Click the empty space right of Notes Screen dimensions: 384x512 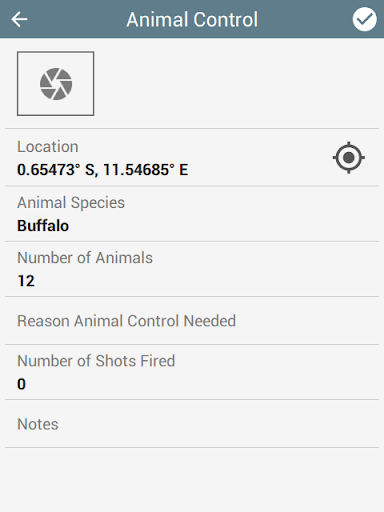click(x=219, y=424)
